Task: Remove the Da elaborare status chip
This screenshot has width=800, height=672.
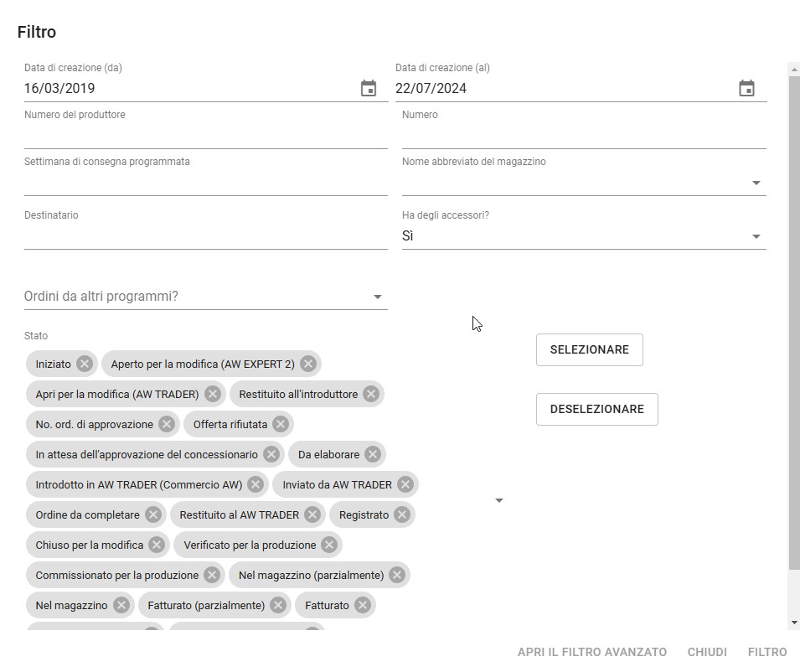Action: [x=373, y=455]
